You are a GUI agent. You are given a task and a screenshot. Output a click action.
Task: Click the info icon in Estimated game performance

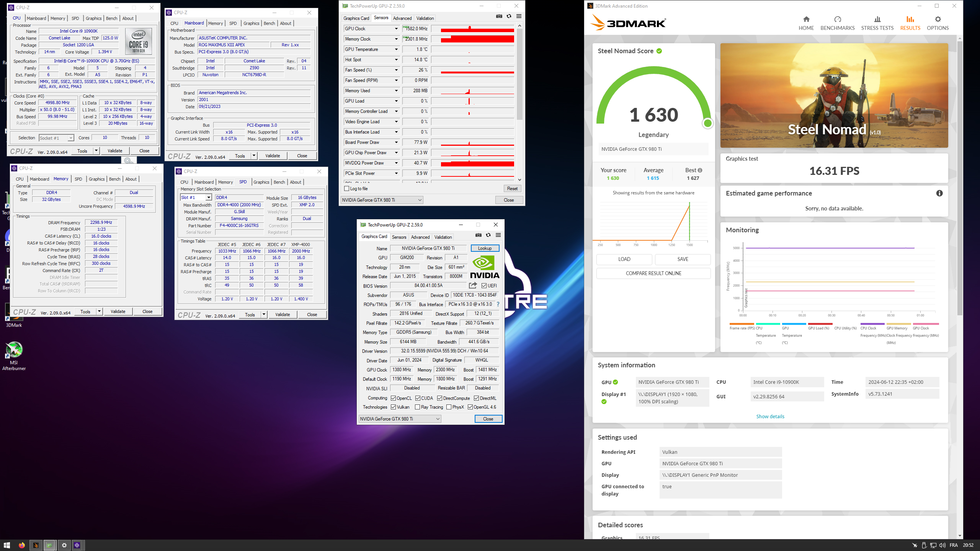pyautogui.click(x=939, y=193)
